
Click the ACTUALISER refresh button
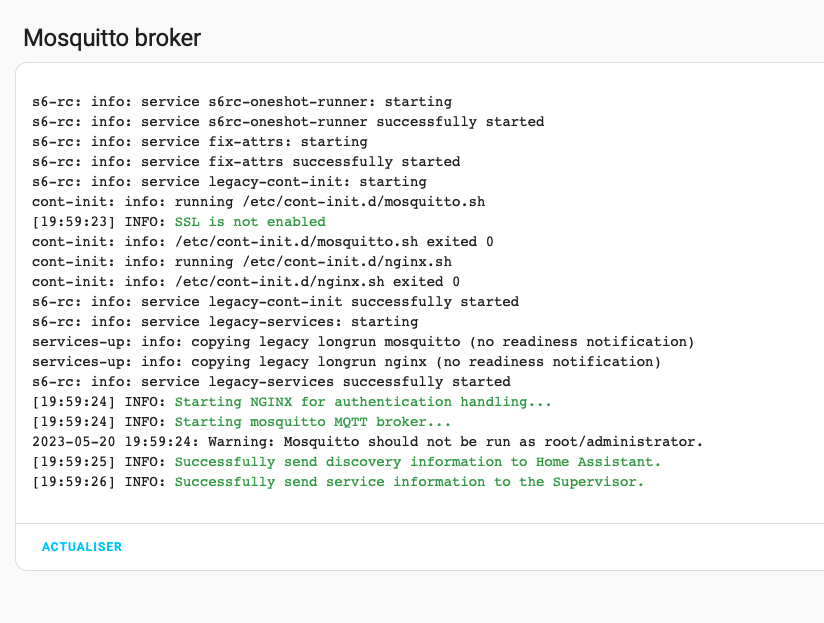tap(82, 547)
